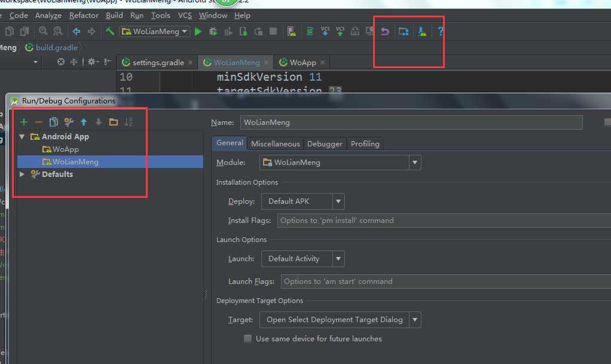This screenshot has width=611, height=364.
Task: Move configuration up with the blue arrow
Action: [x=83, y=122]
